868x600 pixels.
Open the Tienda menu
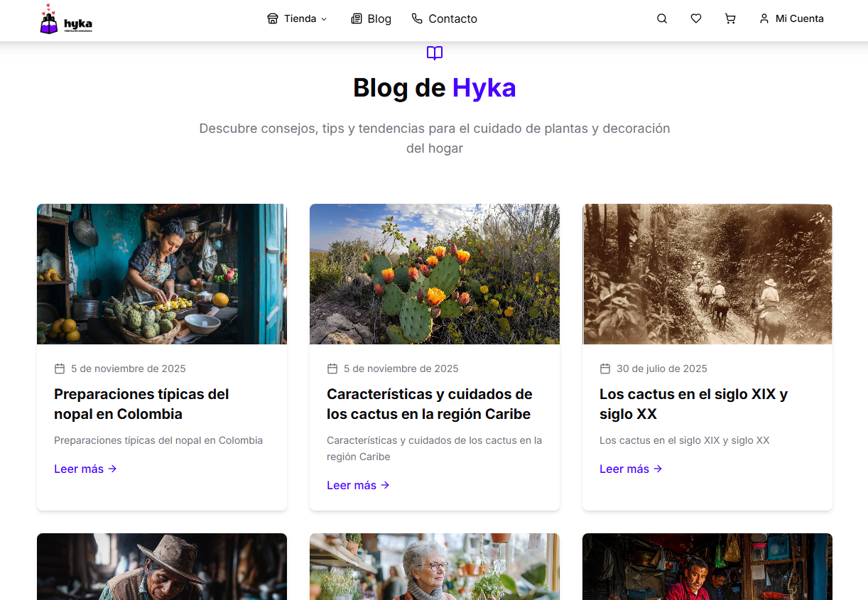click(x=297, y=18)
